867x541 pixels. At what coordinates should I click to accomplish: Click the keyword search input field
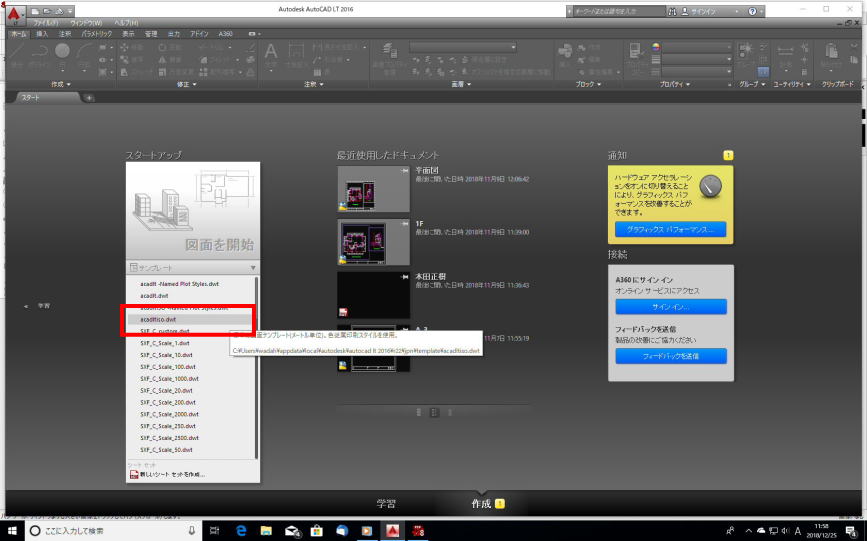618,11
